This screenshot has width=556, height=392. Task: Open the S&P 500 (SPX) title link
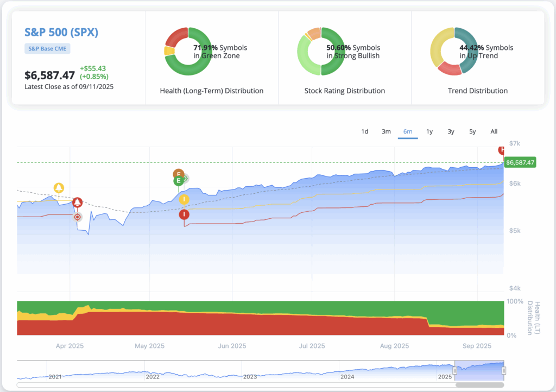pos(61,32)
